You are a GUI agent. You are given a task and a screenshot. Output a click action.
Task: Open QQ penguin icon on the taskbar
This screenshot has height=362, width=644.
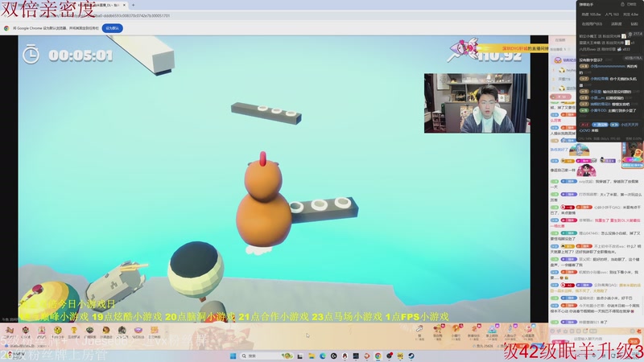coord(345,356)
